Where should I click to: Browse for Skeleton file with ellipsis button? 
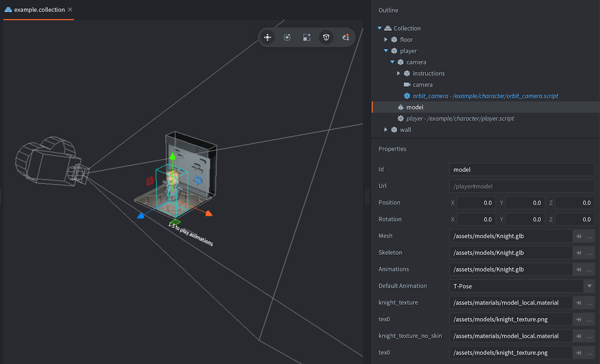(x=589, y=253)
